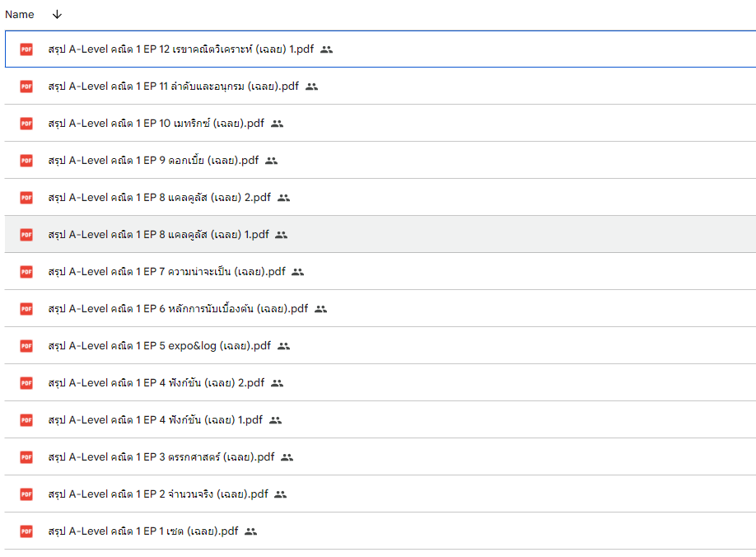Select file name EP 5 expo&log (เฉลย).pdf

tap(160, 346)
